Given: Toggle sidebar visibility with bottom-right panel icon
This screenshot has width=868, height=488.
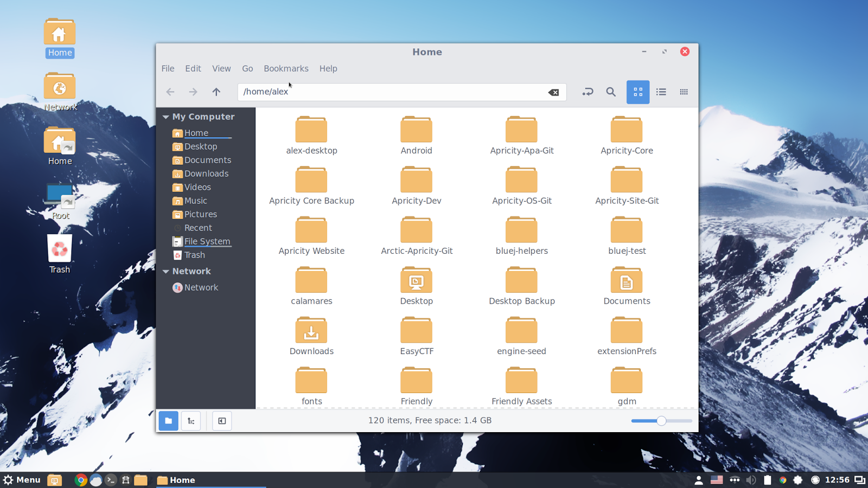Looking at the screenshot, I should click(x=221, y=421).
